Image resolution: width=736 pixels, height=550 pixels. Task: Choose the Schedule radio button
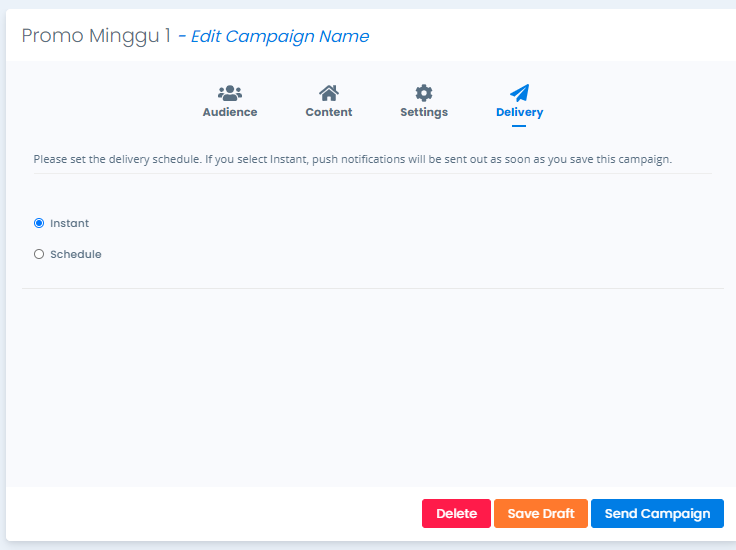(x=39, y=254)
